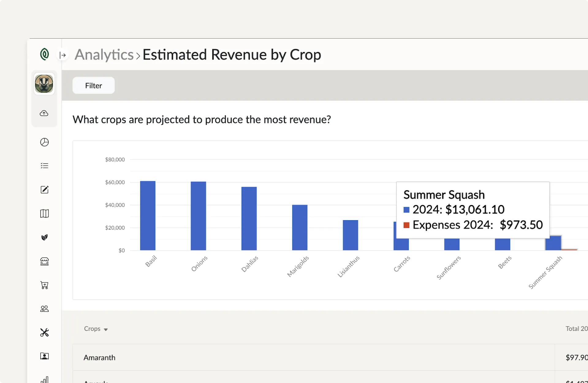This screenshot has width=588, height=383.
Task: Open the shopping cart with plus icon
Action: [x=44, y=285]
